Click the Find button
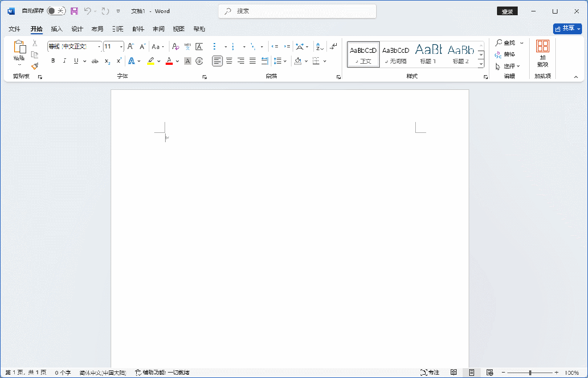The width and height of the screenshot is (588, 378). tap(505, 42)
